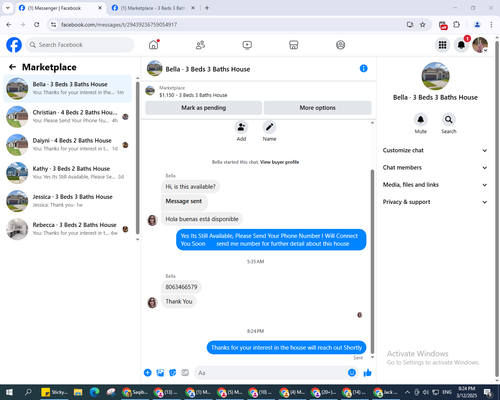
Task: Open Christian - 4 Beds 2 Baths chat
Action: [x=67, y=116]
